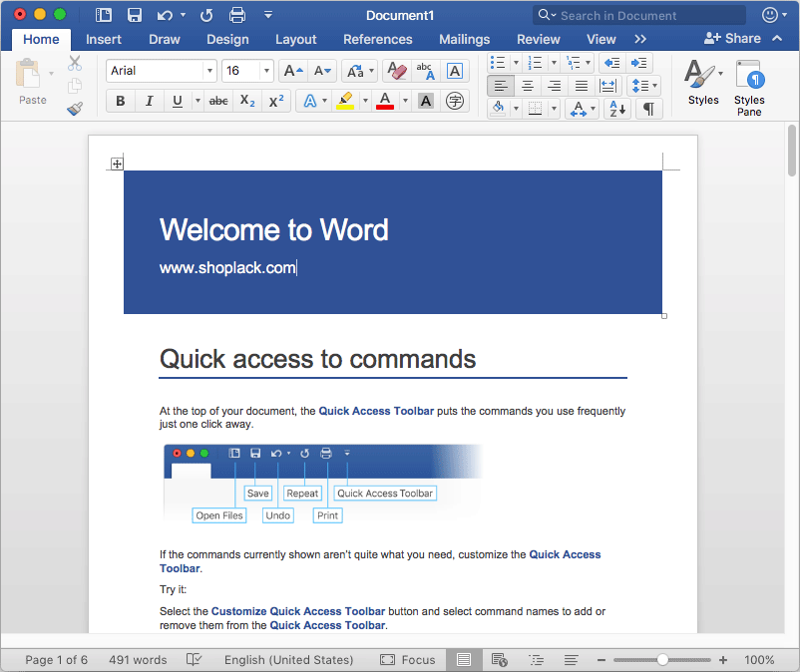Increase the paragraph indent

(638, 63)
